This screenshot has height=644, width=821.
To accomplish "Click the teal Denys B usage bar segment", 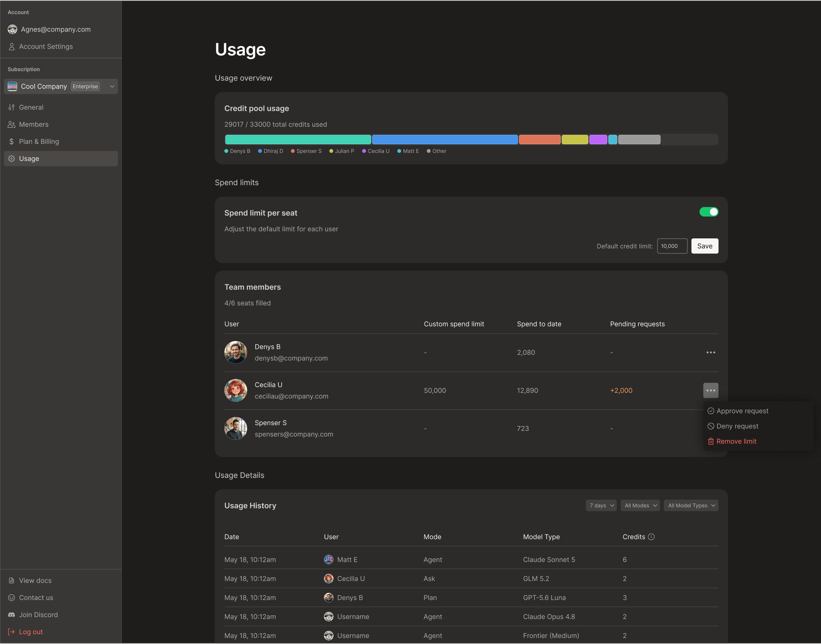I will 298,139.
